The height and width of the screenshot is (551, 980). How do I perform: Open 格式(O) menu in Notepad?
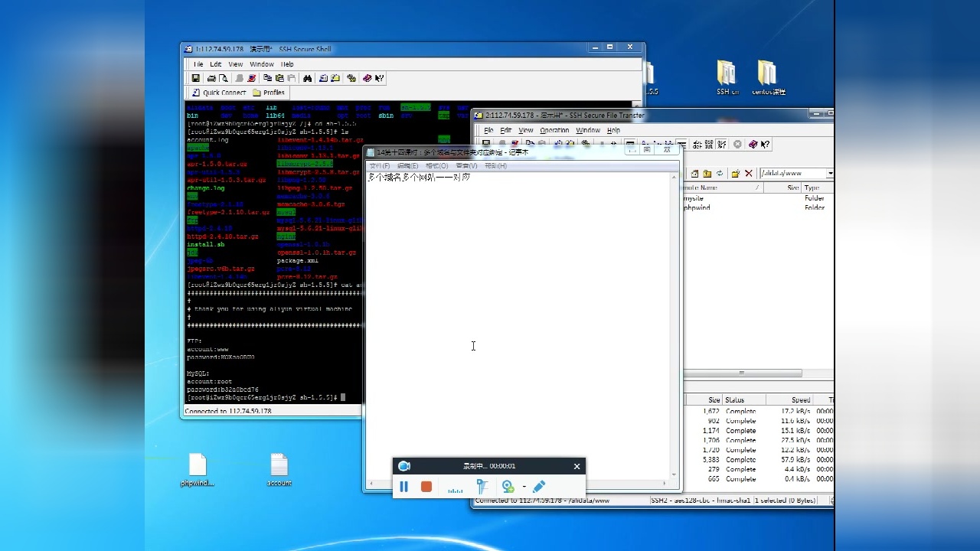[437, 165]
